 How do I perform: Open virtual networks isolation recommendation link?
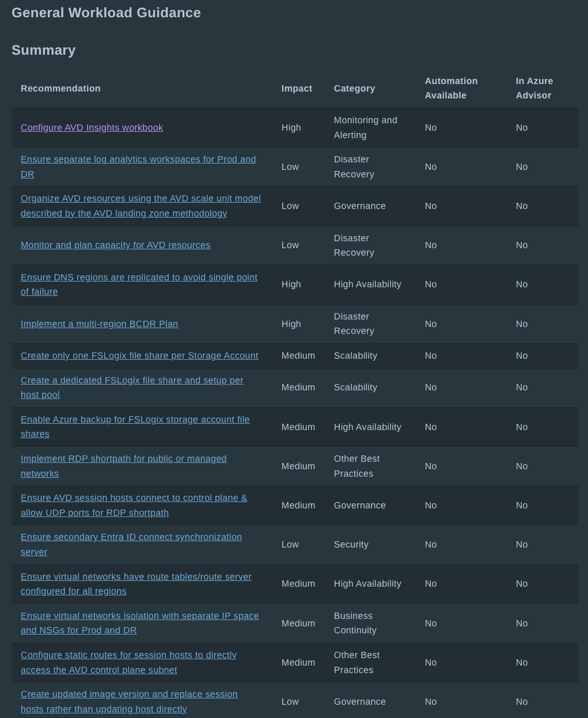(139, 616)
